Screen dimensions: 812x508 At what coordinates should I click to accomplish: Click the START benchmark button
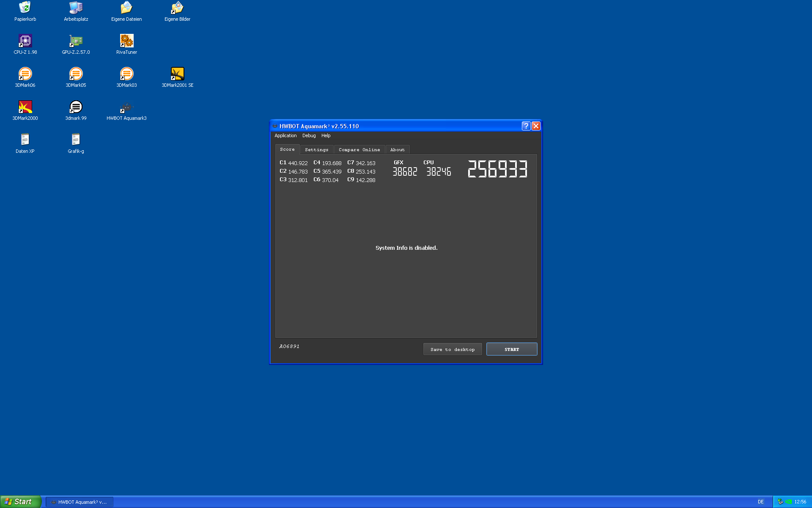pos(512,349)
